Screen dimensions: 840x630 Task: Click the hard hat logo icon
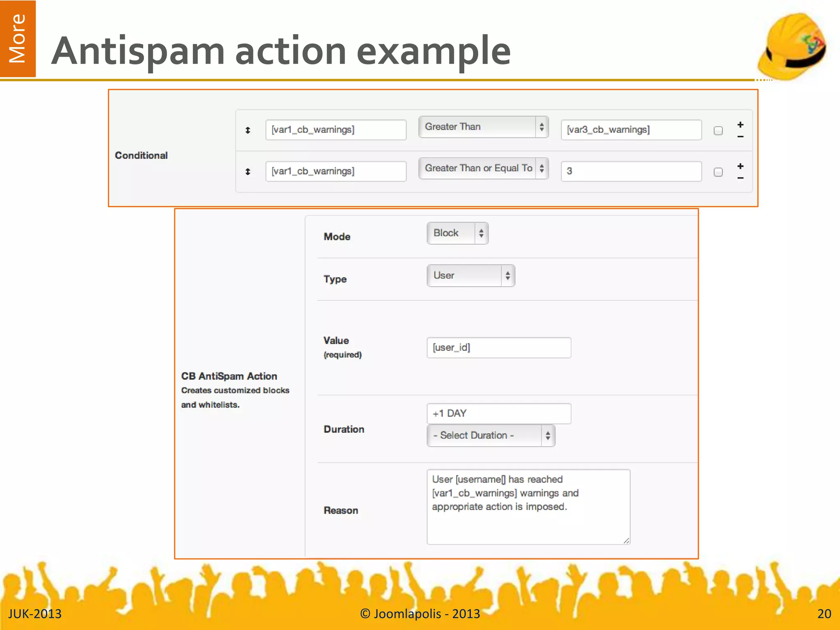point(792,46)
